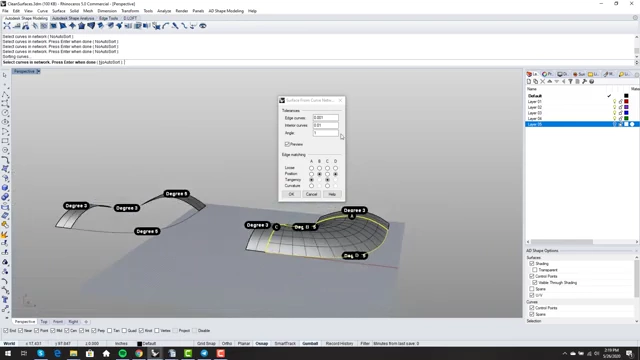
Task: Enable the Quad osnap checkbox
Action: pos(124,331)
